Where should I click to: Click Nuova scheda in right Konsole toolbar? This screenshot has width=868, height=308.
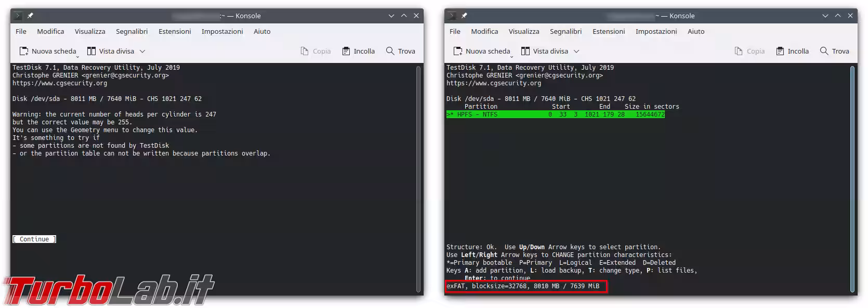coord(482,51)
